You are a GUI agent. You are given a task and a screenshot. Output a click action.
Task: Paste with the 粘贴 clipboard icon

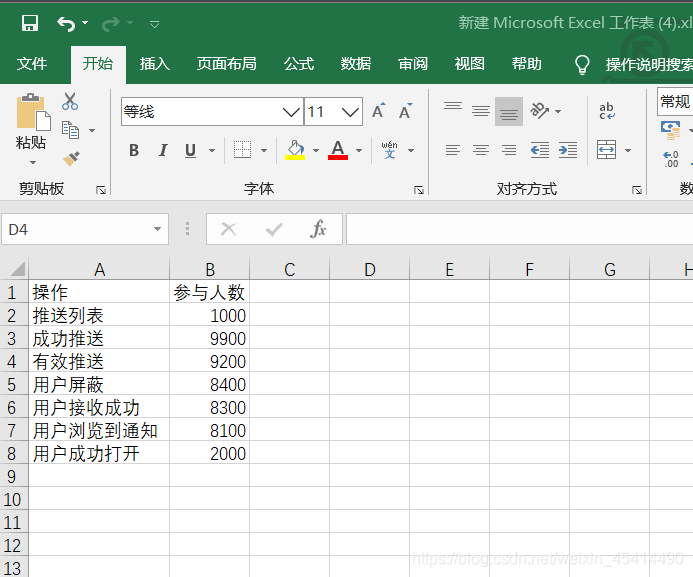pyautogui.click(x=33, y=113)
